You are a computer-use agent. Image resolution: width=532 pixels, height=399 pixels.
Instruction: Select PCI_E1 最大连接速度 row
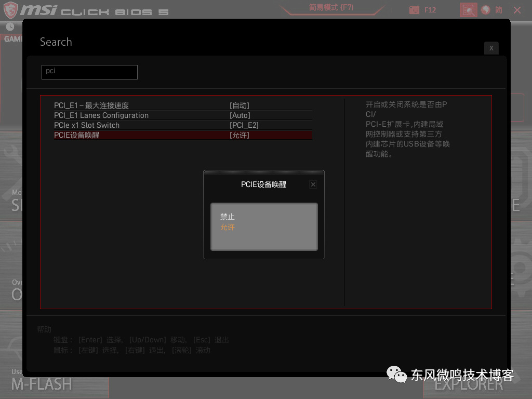(x=183, y=105)
